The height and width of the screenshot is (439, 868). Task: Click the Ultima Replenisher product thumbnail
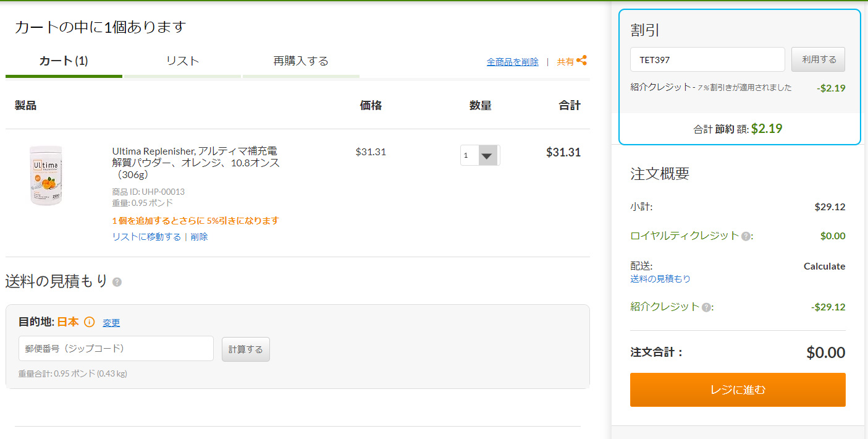46,176
